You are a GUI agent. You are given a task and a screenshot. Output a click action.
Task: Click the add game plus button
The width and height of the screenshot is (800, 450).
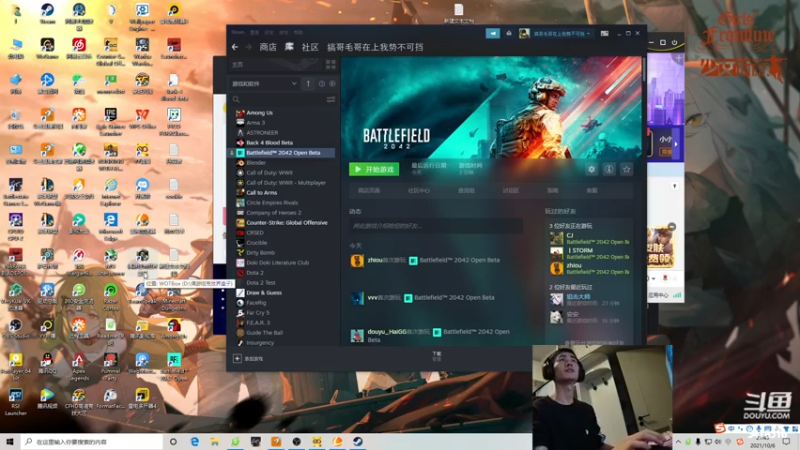[237, 359]
